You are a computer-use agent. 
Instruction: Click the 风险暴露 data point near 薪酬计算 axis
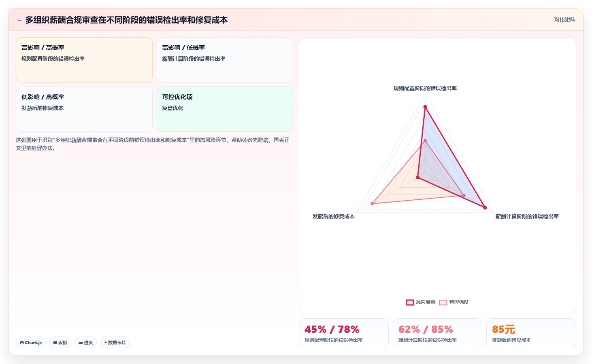pos(485,207)
